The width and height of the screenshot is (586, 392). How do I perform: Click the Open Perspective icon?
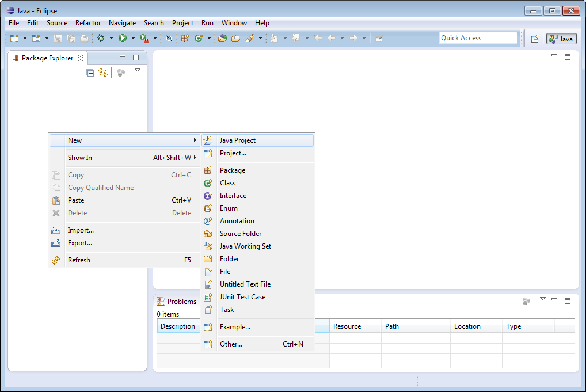click(535, 39)
